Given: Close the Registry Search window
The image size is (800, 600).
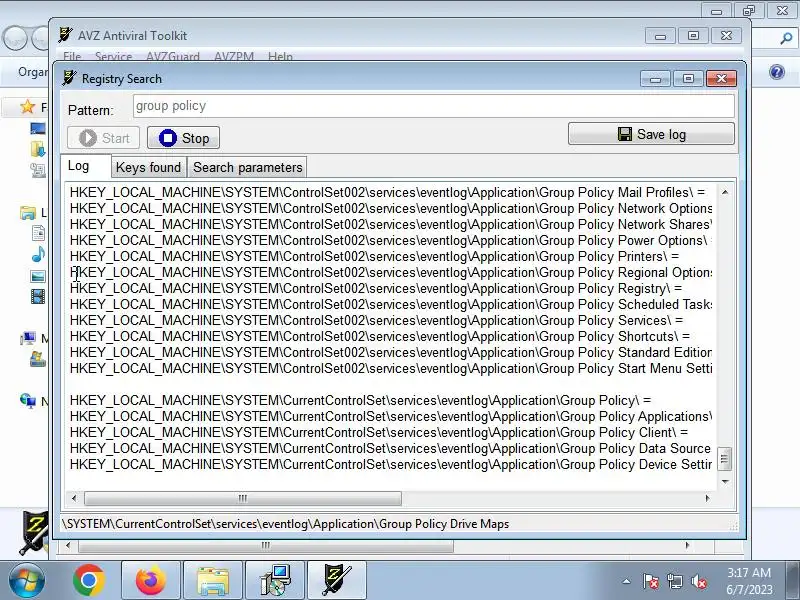Looking at the screenshot, I should [x=721, y=79].
